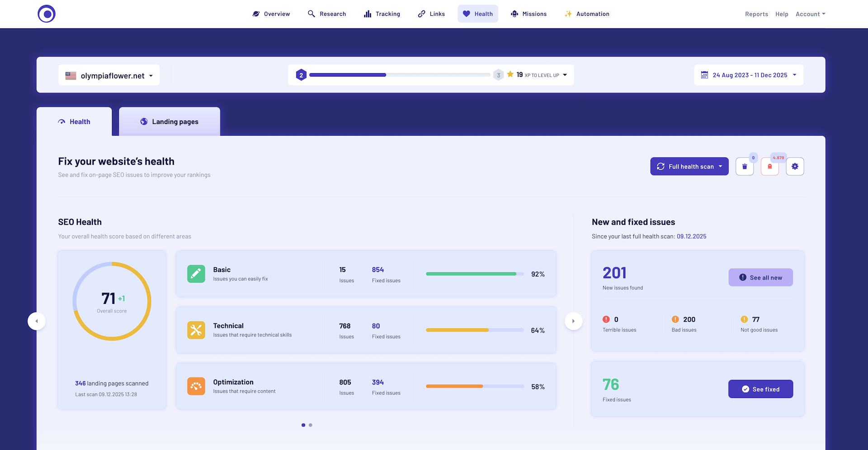The image size is (868, 450).
Task: Open the red alerts icon with 4,879 badge
Action: [769, 166]
